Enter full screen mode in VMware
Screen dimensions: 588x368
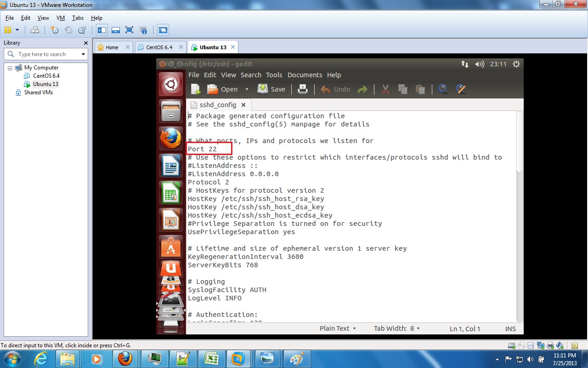[129, 29]
